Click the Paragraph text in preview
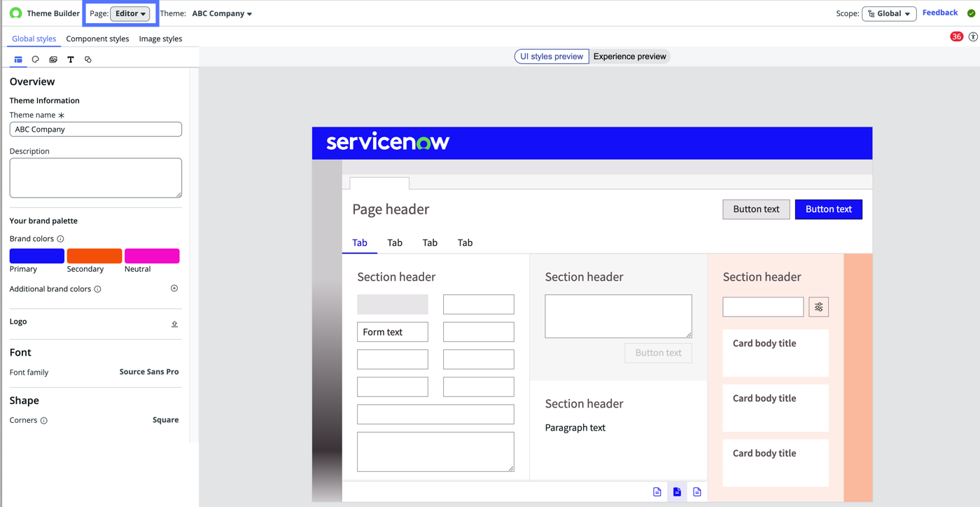This screenshot has height=507, width=980. (x=575, y=428)
